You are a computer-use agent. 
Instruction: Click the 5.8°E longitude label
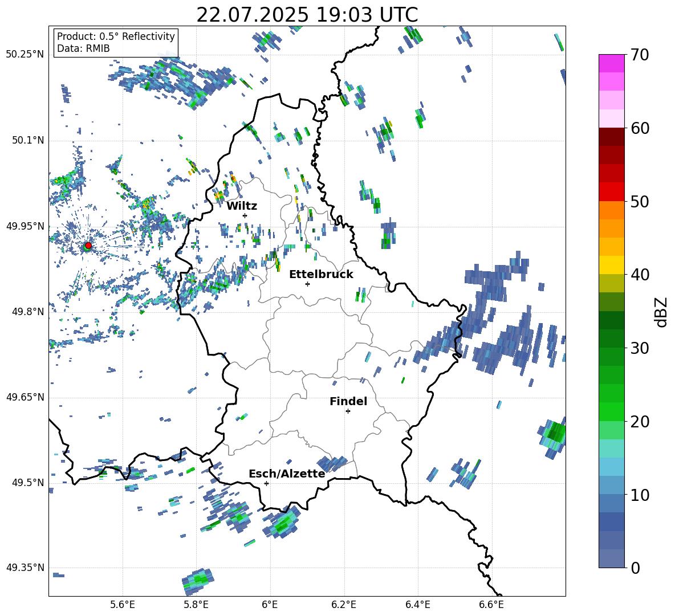click(x=196, y=605)
